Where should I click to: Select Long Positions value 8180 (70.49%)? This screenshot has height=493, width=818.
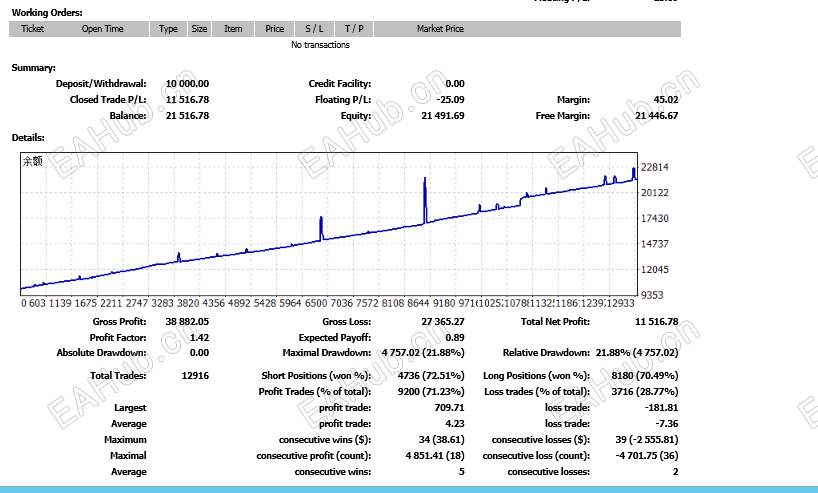tap(645, 376)
